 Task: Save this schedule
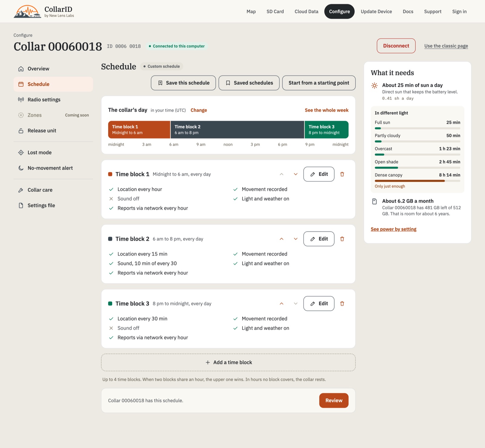tap(183, 83)
